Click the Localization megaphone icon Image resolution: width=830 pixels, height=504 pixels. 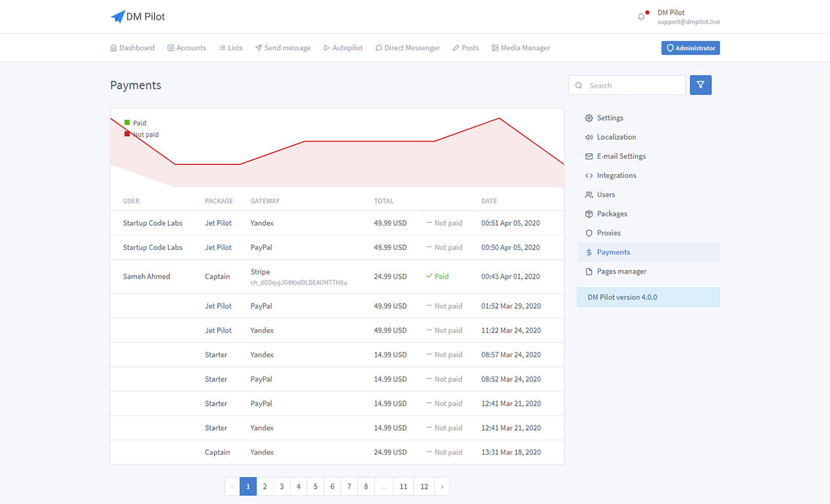point(589,137)
